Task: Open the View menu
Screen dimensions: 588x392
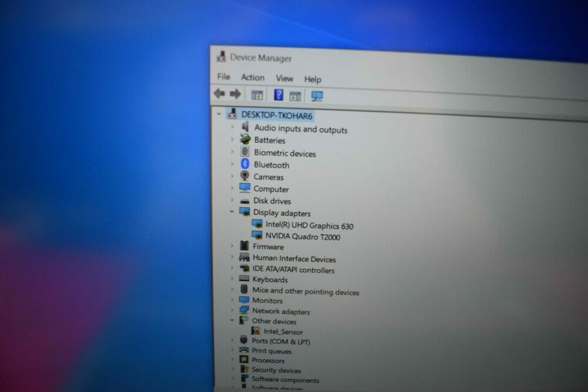Action: pos(284,78)
